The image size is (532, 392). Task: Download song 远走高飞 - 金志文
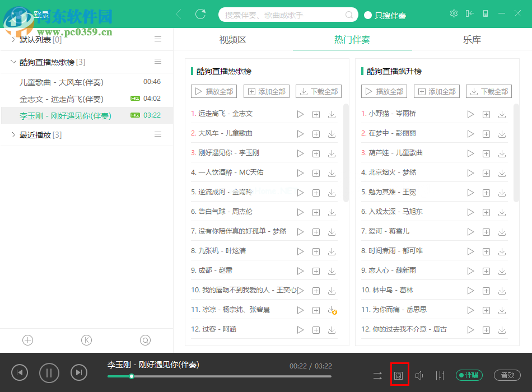(332, 114)
